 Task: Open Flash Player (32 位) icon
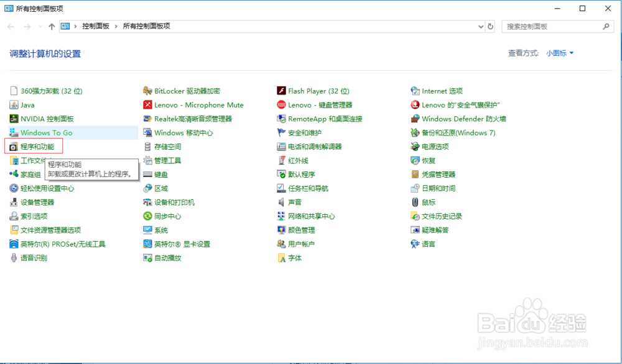pos(281,91)
